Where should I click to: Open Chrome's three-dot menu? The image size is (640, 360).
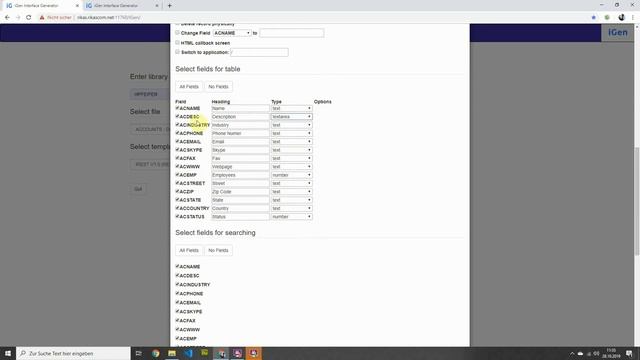[x=633, y=18]
